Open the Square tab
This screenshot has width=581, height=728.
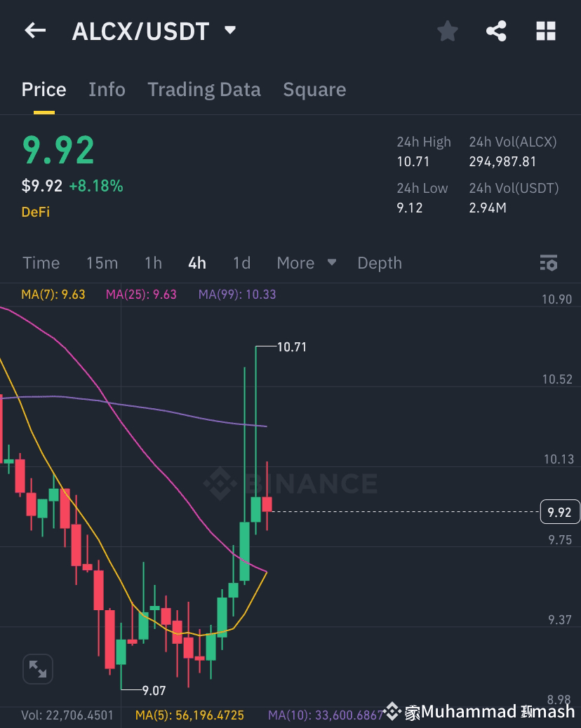pyautogui.click(x=314, y=89)
